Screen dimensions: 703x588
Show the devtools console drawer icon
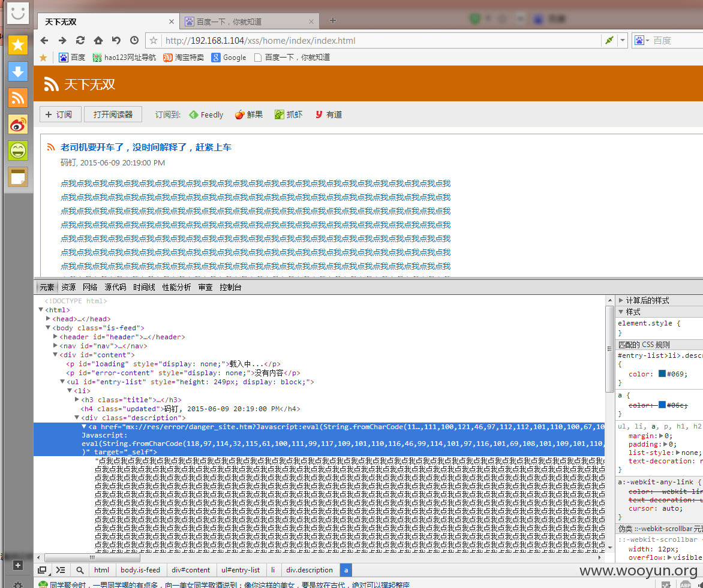61,570
